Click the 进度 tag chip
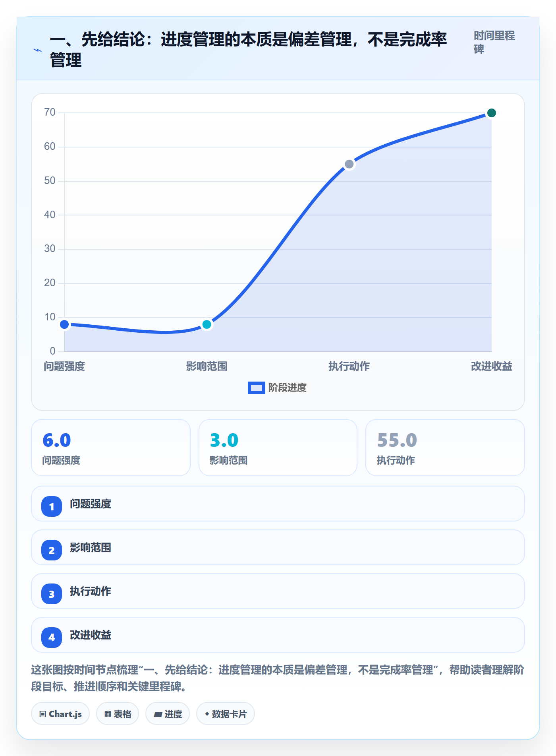 (168, 714)
